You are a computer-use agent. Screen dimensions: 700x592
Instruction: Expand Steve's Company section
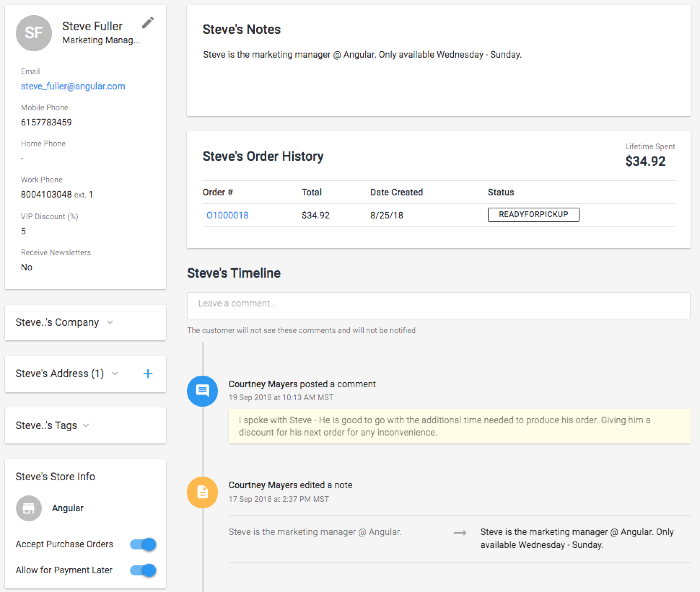(x=110, y=322)
